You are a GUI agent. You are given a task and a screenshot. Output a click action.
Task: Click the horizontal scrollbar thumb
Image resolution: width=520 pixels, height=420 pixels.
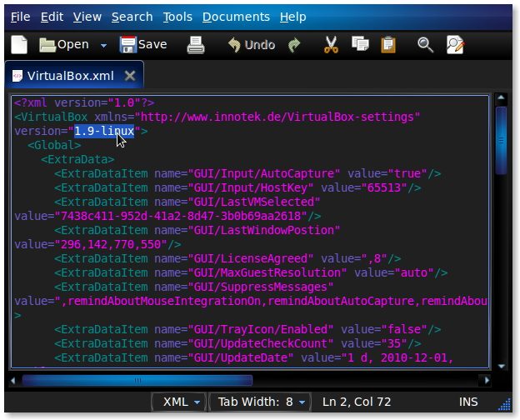pos(137,380)
